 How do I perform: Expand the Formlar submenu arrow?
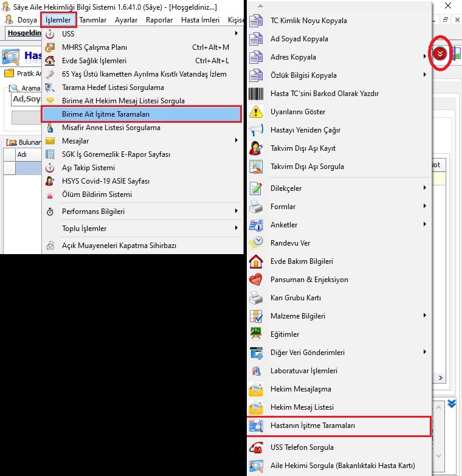[425, 206]
